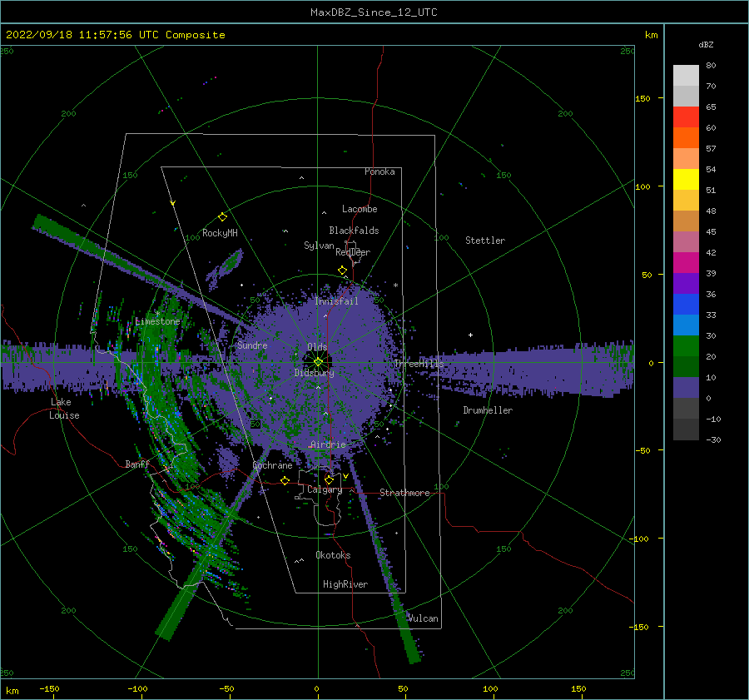
Task: Click the yellow diamond marker beside RockyMH
Action: pos(222,217)
